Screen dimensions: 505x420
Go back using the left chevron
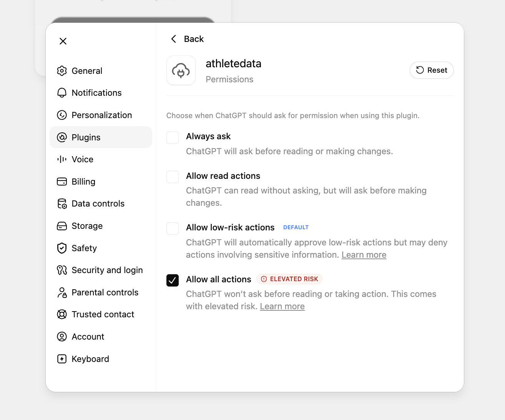click(174, 39)
